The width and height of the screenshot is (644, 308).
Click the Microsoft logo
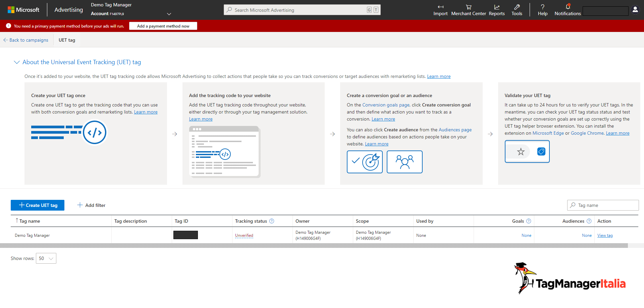pos(23,10)
